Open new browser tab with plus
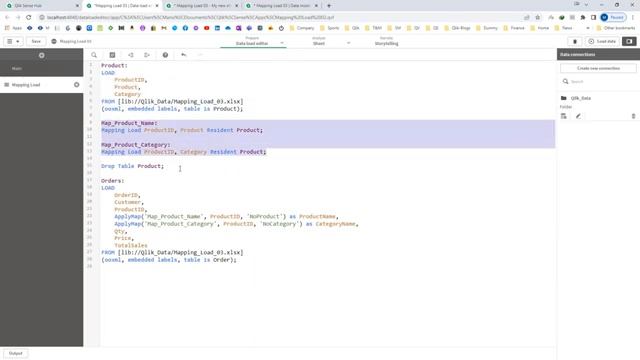The width and height of the screenshot is (640, 360). [329, 6]
